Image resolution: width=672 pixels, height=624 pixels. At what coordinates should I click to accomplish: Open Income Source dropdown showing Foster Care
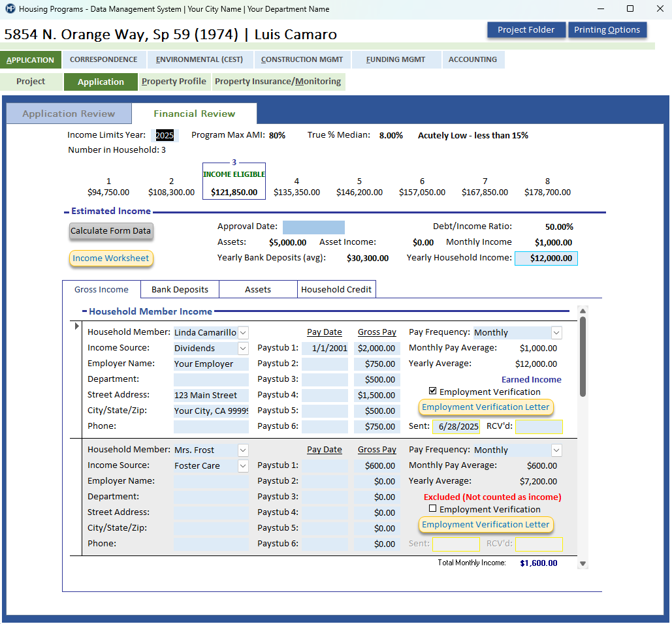[243, 465]
